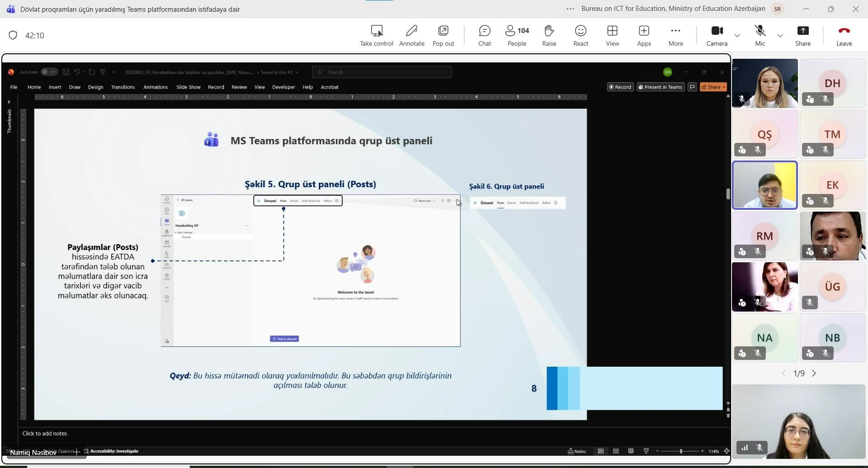The image size is (868, 468).
Task: Open the Design ribbon tab
Action: tap(95, 87)
